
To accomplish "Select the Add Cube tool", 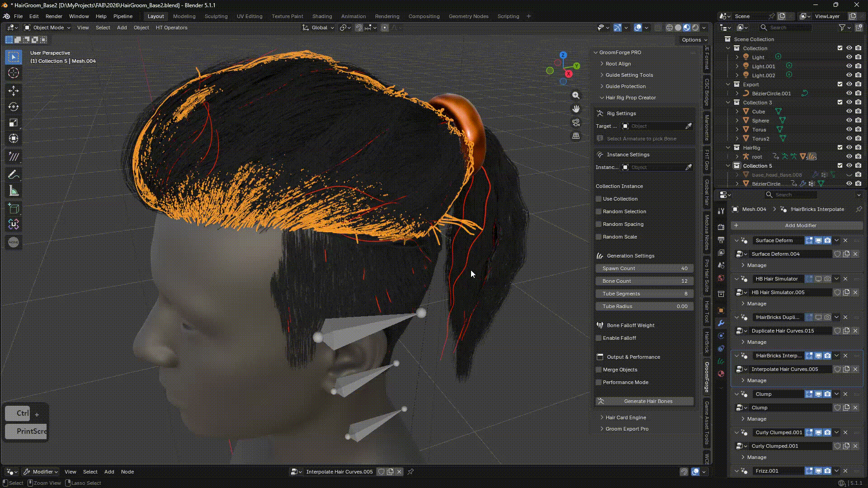I will pyautogui.click(x=14, y=208).
